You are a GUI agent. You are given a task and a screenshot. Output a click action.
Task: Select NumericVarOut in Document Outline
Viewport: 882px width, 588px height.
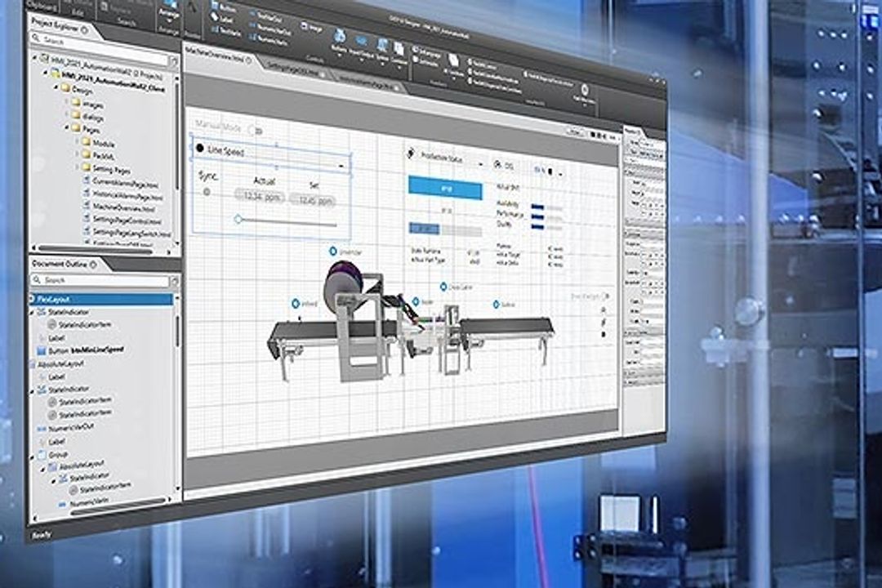pos(65,428)
